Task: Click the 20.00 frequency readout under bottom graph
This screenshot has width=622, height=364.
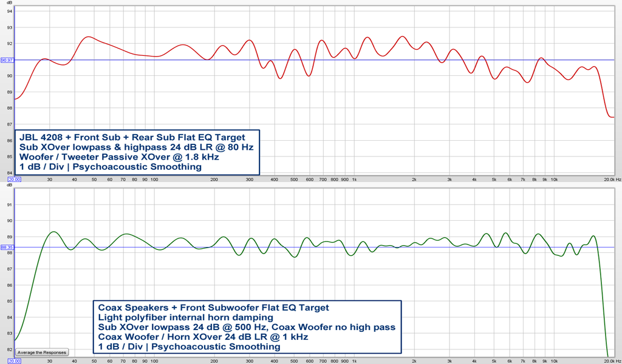Action: click(x=16, y=361)
